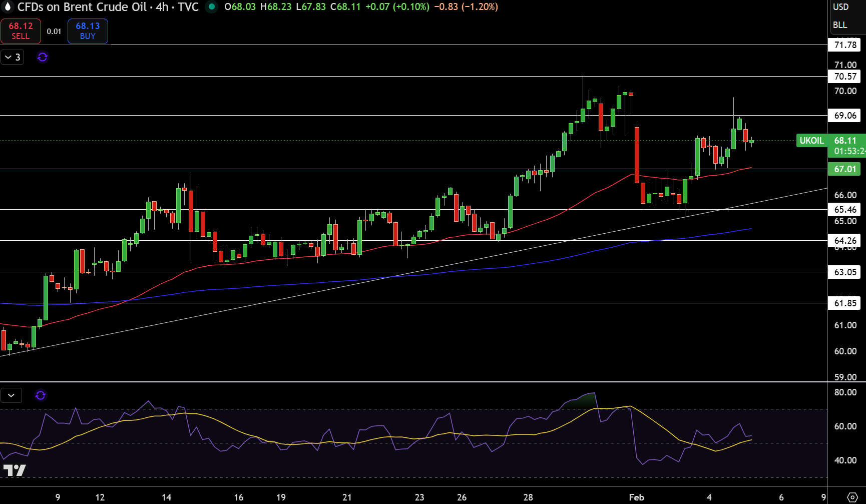Click the Feb date on time axis
This screenshot has height=504, width=866.
(x=636, y=497)
